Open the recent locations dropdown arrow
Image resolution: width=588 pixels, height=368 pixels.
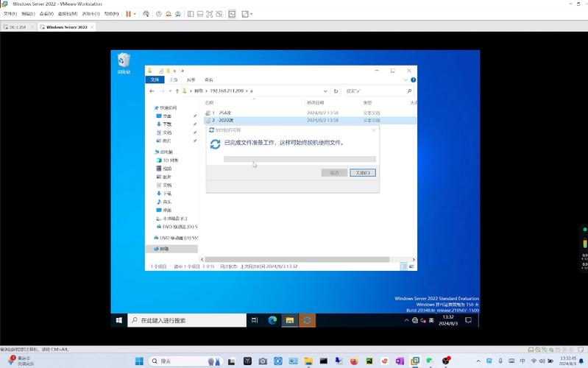coord(170,91)
